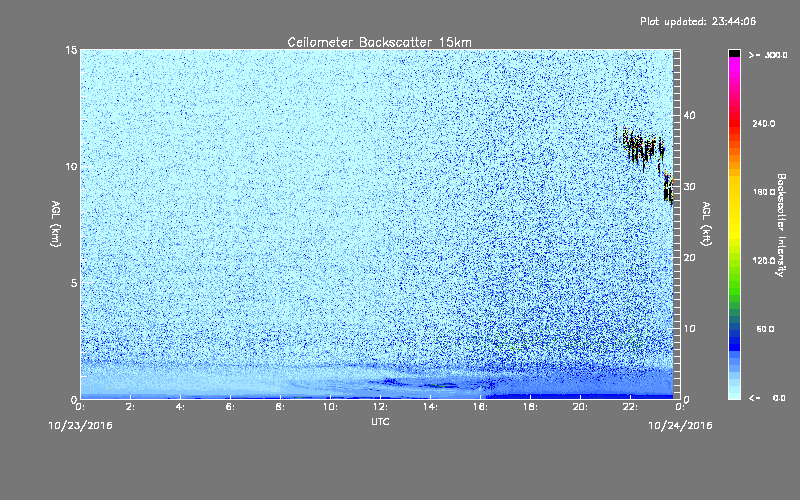Click the 30 kft tick label
Viewport: 800px width, 500px height.
pos(689,186)
